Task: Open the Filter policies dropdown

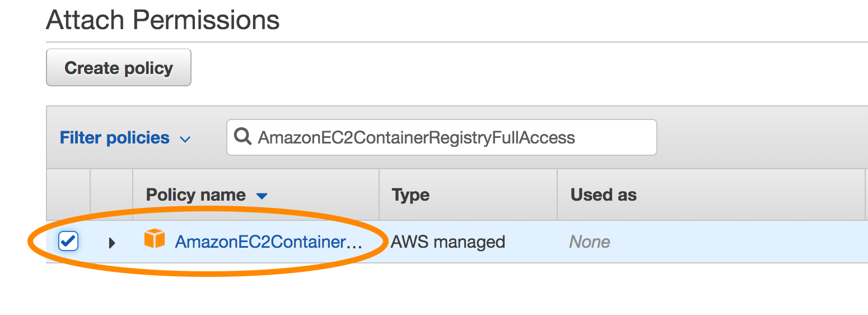Action: (125, 138)
